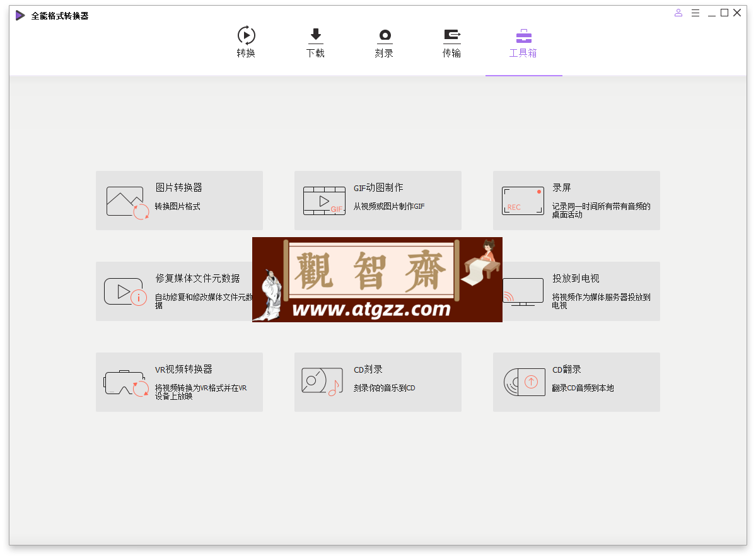This screenshot has height=560, width=756.
Task: Click the 翻录CD音频到本地 description
Action: coord(583,388)
